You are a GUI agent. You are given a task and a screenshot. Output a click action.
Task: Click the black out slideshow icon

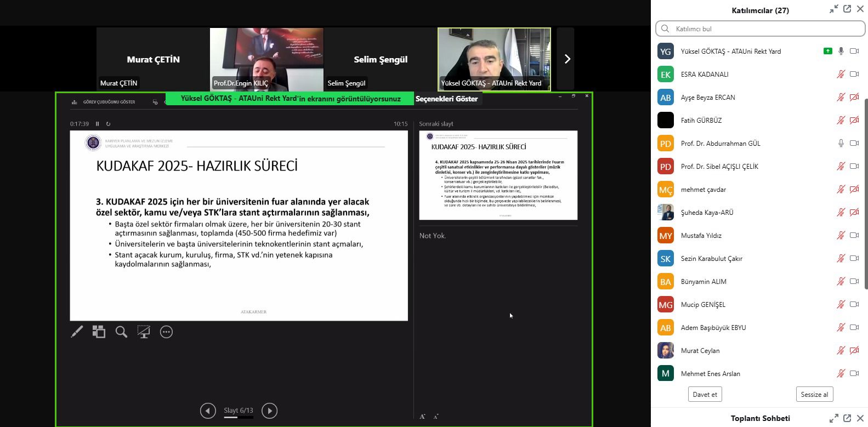pos(144,332)
